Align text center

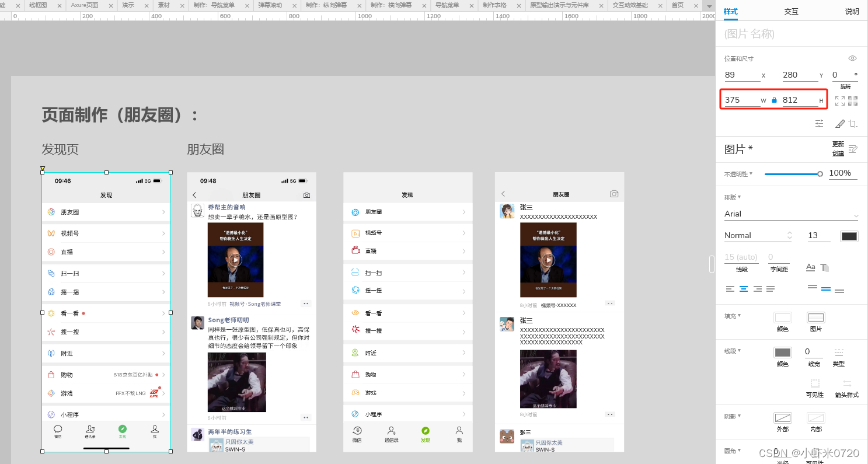point(744,289)
